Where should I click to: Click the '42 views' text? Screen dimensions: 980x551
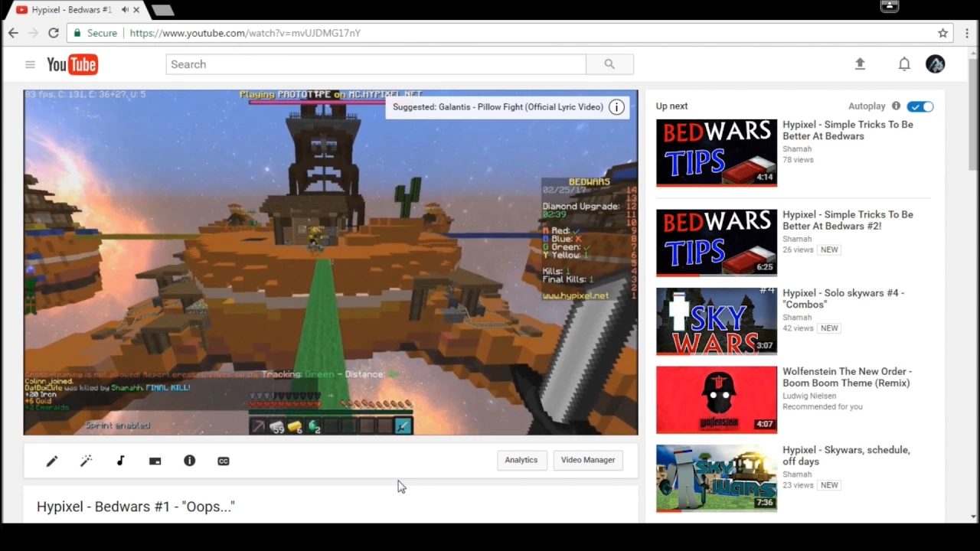tap(798, 328)
